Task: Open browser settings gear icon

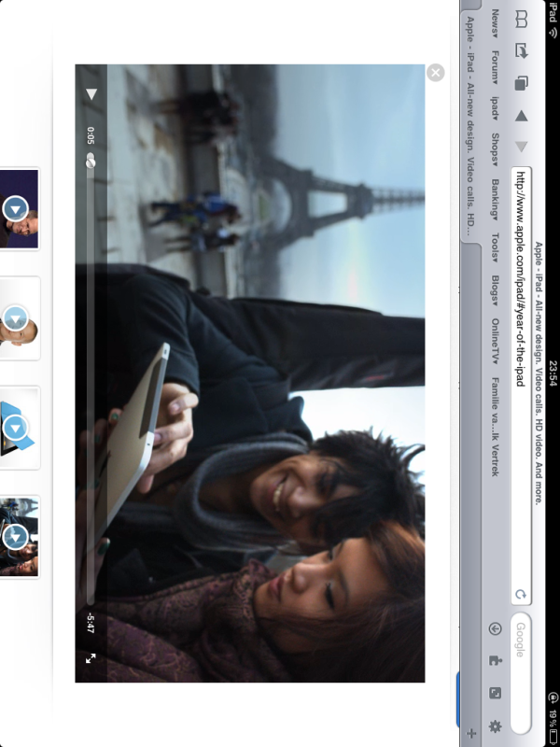Action: 496,726
